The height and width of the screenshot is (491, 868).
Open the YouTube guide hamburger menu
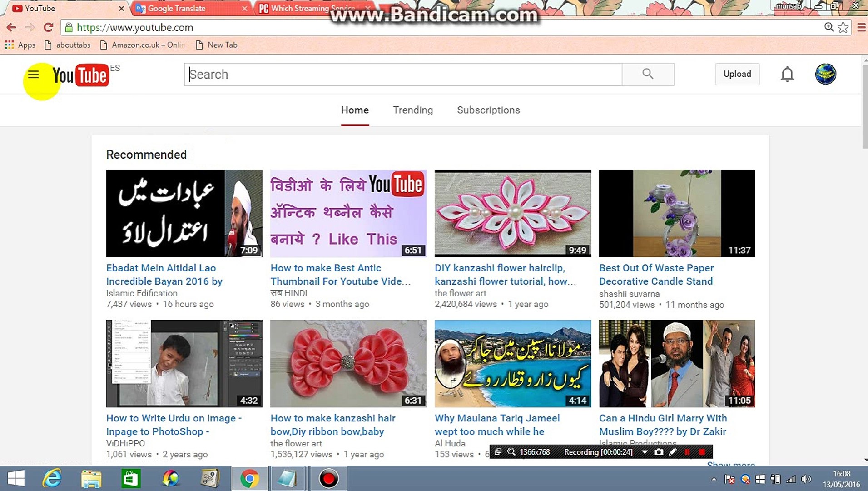coord(33,74)
